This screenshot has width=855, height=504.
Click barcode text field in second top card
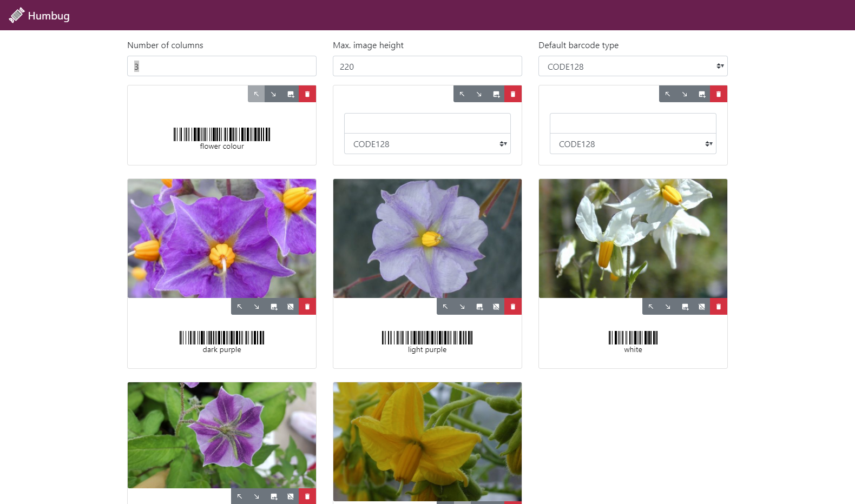click(x=427, y=123)
